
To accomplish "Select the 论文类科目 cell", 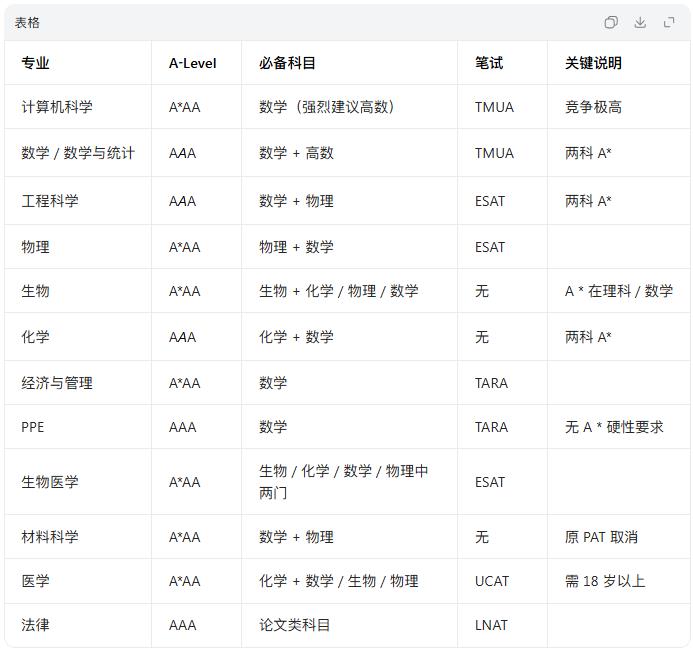I will pos(294,625).
